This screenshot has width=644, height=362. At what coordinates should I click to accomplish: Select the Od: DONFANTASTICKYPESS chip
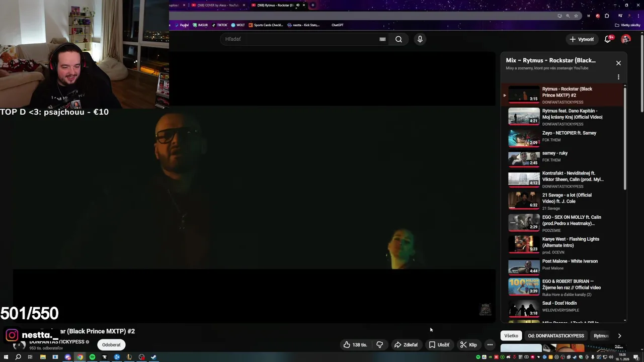click(x=556, y=336)
